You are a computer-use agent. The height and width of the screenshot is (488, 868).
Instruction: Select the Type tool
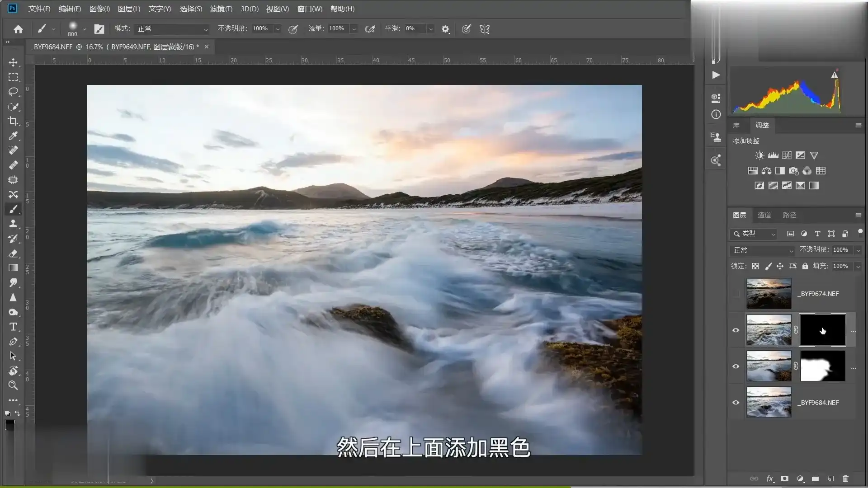click(13, 327)
